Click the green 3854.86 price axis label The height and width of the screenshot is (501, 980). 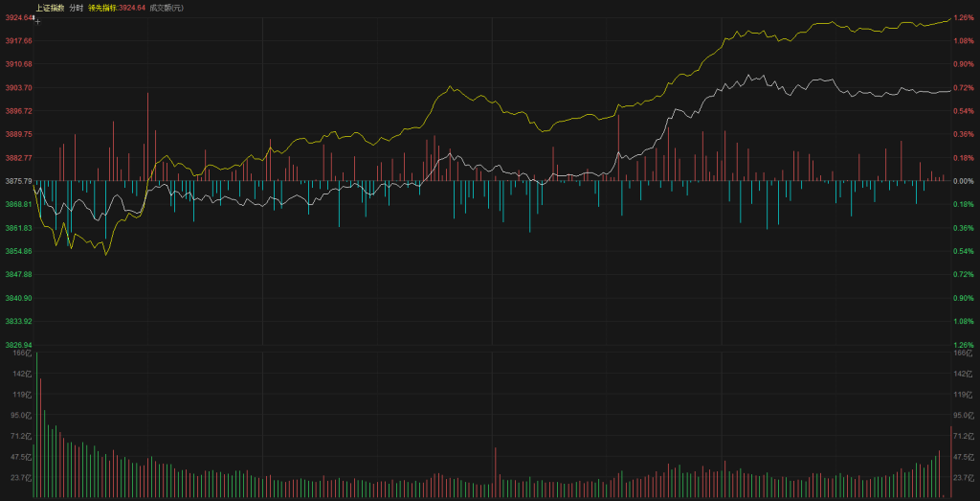[18, 251]
